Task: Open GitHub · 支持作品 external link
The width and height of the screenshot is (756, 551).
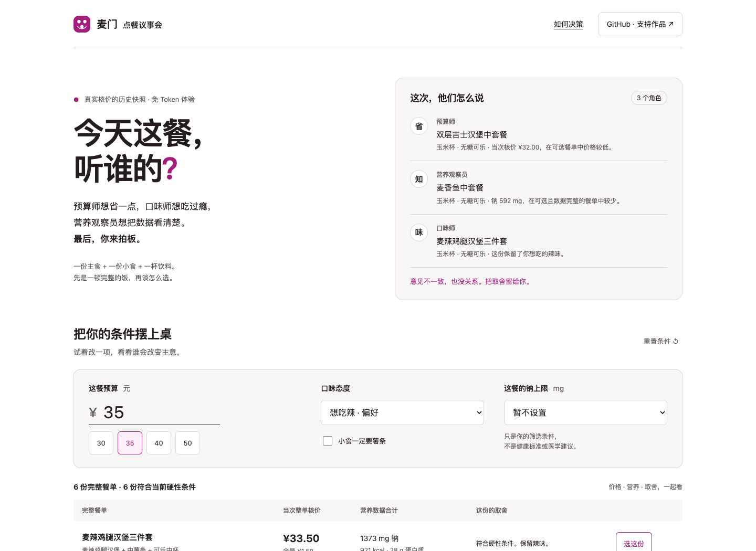Action: click(640, 24)
